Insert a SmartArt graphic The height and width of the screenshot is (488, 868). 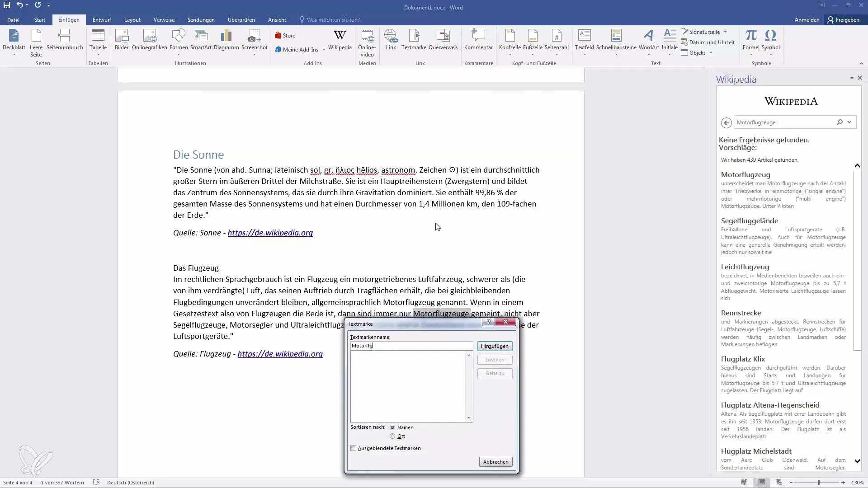pyautogui.click(x=201, y=40)
